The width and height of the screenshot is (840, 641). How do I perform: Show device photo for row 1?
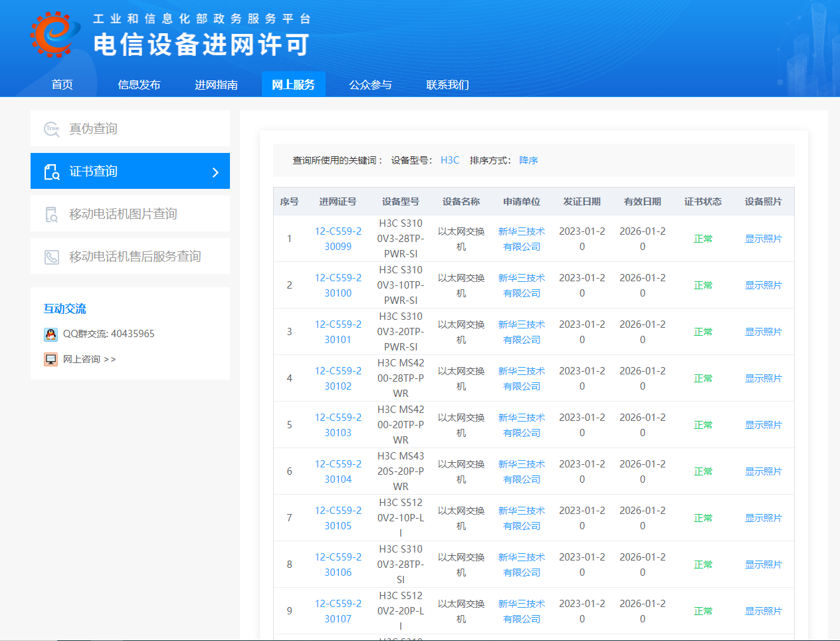[763, 239]
